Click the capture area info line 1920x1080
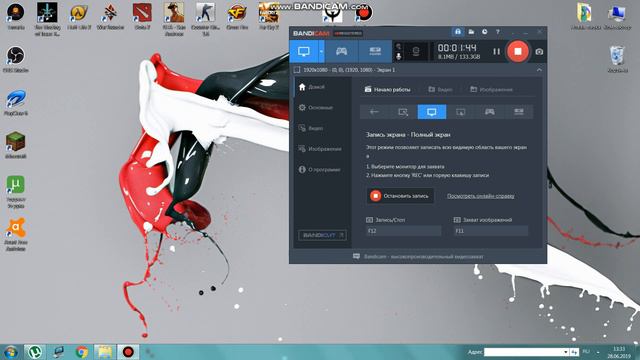This screenshot has width=640, height=360. (x=349, y=70)
